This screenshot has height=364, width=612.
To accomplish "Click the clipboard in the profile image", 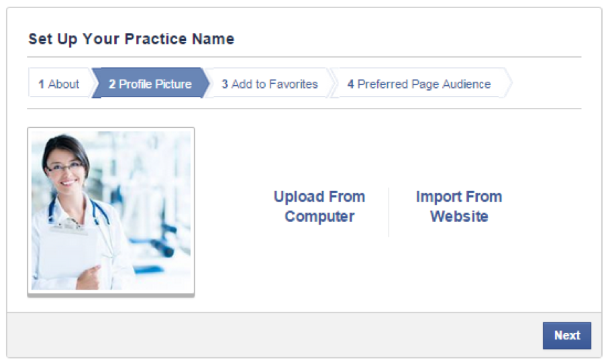I will 70,253.
